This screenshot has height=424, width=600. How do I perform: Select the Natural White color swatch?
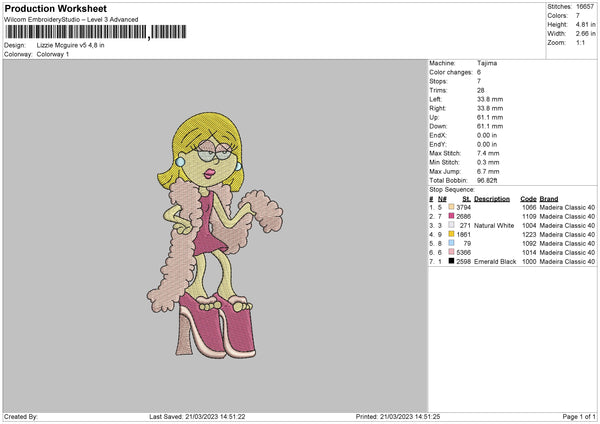coord(451,225)
